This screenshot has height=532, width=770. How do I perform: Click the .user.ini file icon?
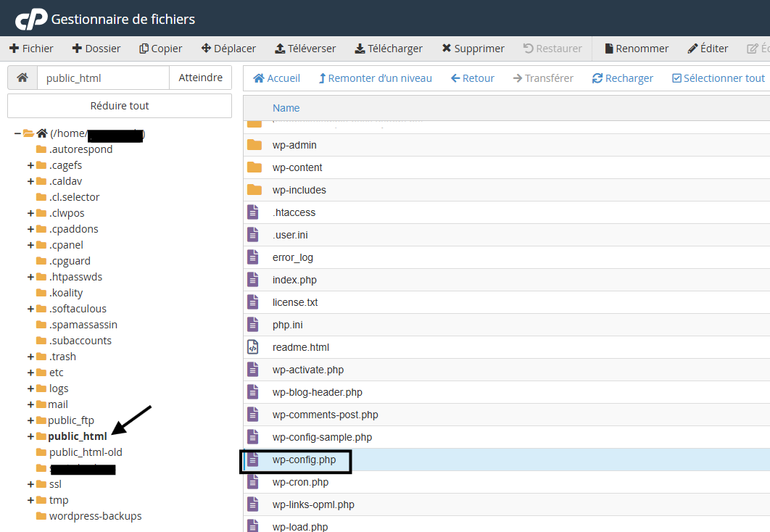(x=253, y=235)
